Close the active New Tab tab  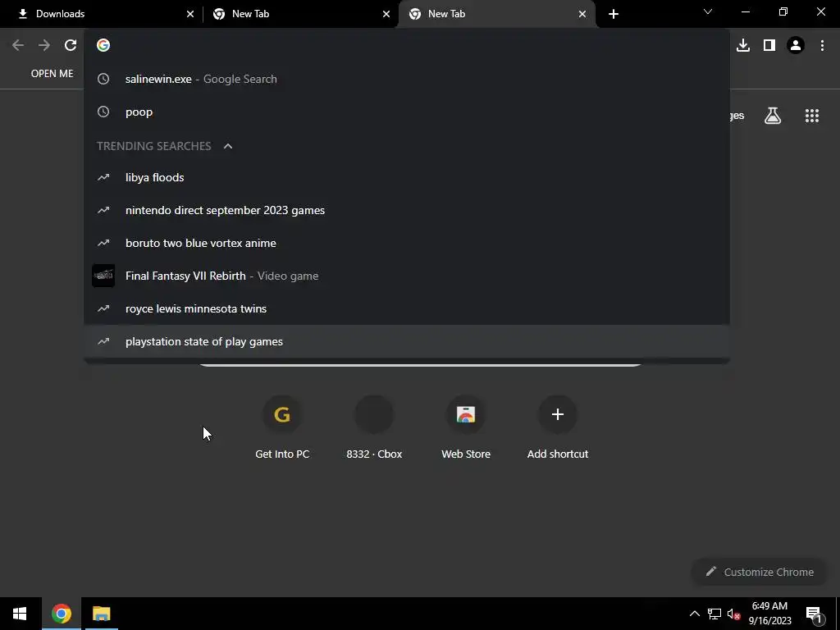point(582,14)
